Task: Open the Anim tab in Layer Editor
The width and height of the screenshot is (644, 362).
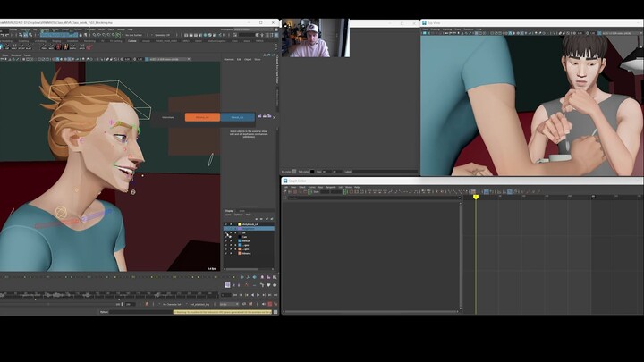Action: tap(241, 211)
